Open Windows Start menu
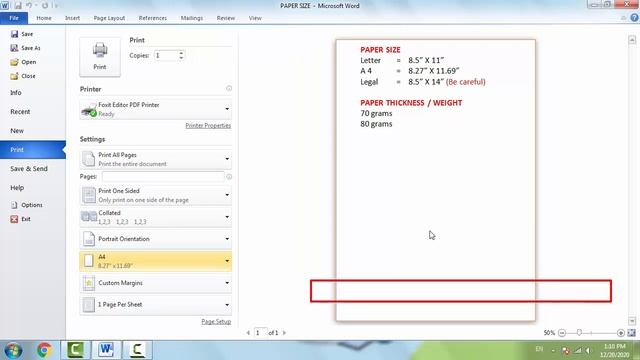Viewport: 640px width, 360px height. coord(13,350)
